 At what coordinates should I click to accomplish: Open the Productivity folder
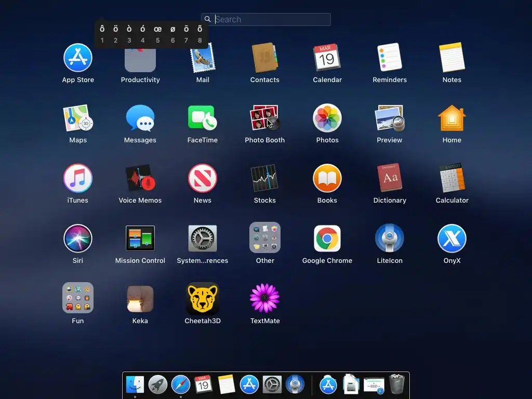point(140,60)
